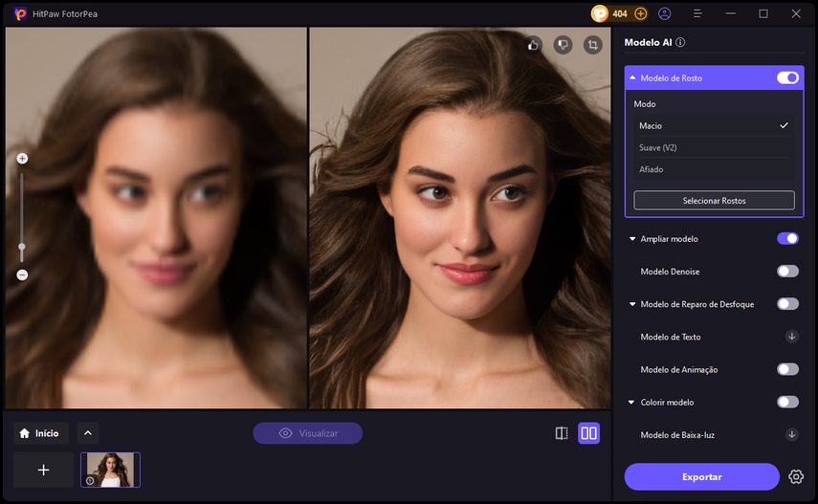The height and width of the screenshot is (504, 818).
Task: Choose the Afiado mode option
Action: pos(652,169)
